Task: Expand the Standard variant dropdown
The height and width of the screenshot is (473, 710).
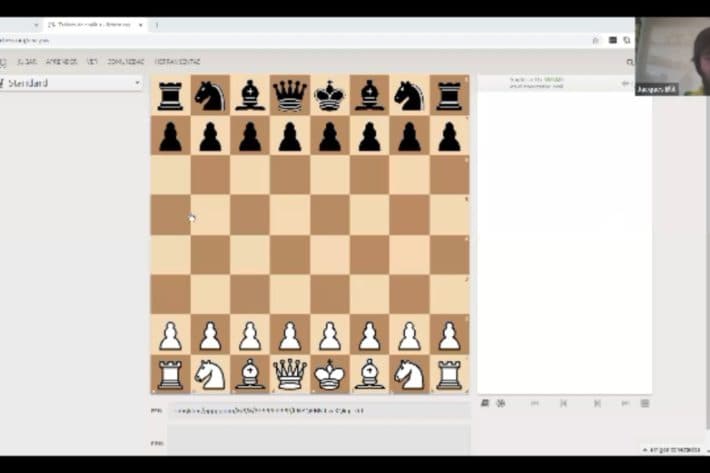Action: pos(72,83)
